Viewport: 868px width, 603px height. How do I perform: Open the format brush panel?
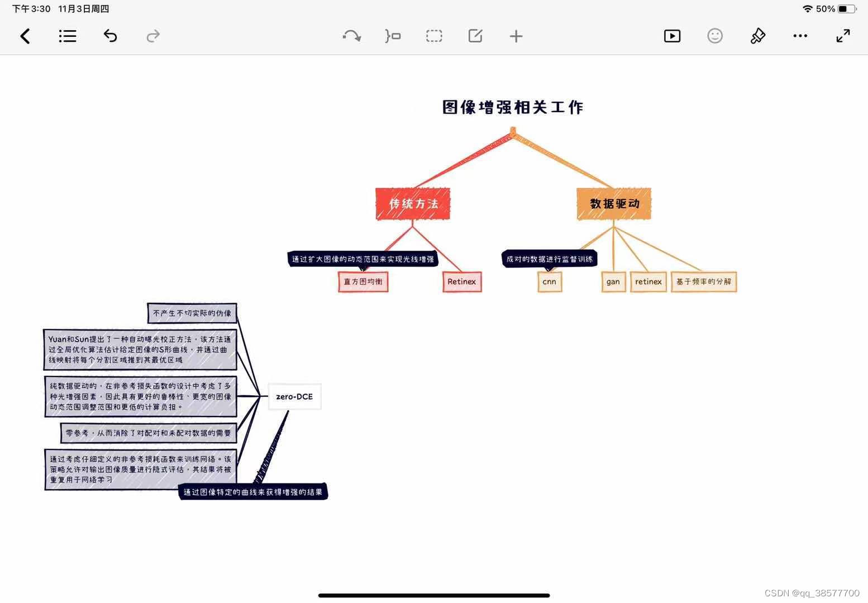click(x=757, y=36)
